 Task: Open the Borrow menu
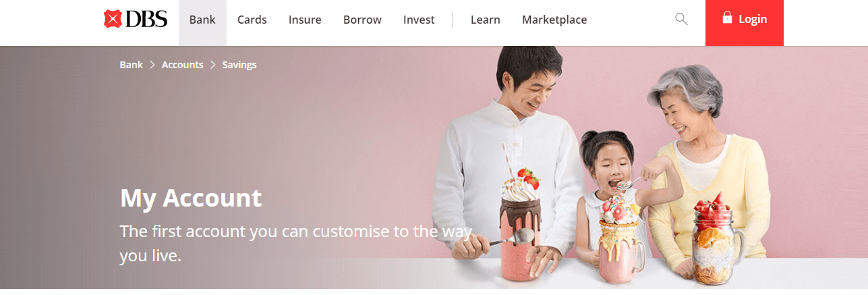coord(362,20)
